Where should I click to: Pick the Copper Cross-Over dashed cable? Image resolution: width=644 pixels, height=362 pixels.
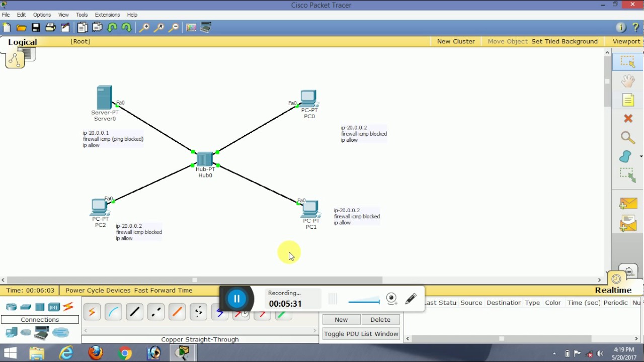pos(155,312)
